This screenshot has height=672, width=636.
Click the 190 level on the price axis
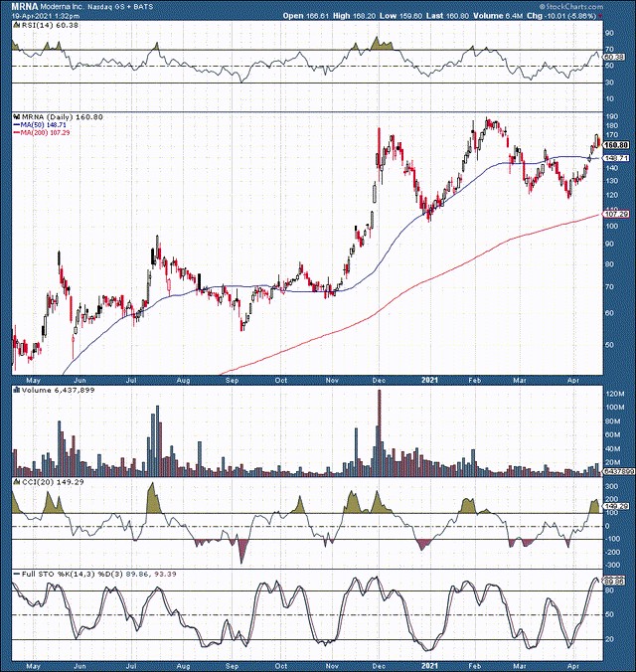[x=611, y=116]
